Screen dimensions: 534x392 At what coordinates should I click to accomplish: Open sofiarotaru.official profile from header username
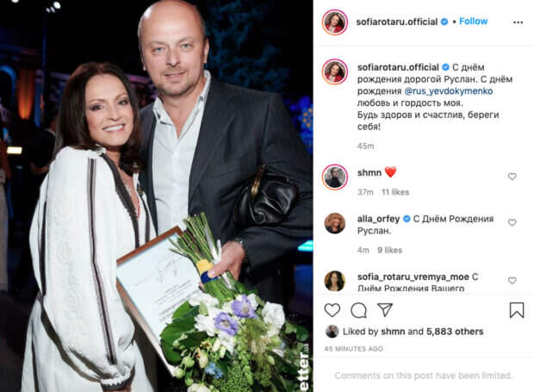click(x=397, y=22)
